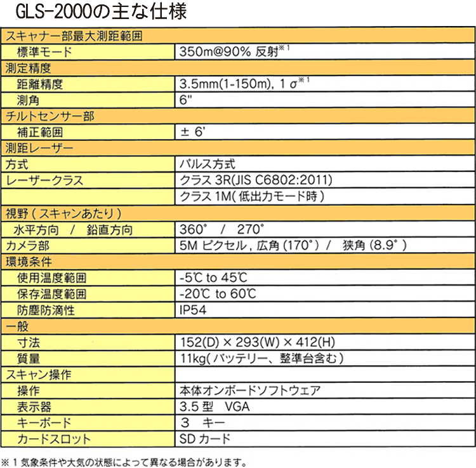Viewport: 476px width, 468px height.
Task: Click '152(D) × 293(W) × 412(H)' value
Action: click(258, 342)
